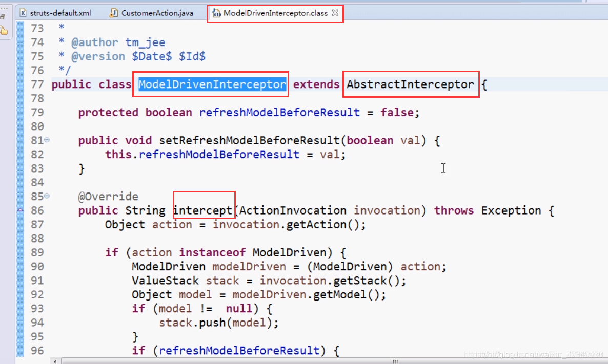Open the Package Explorer icon in left sidebar
This screenshot has height=364, width=608.
click(x=4, y=31)
